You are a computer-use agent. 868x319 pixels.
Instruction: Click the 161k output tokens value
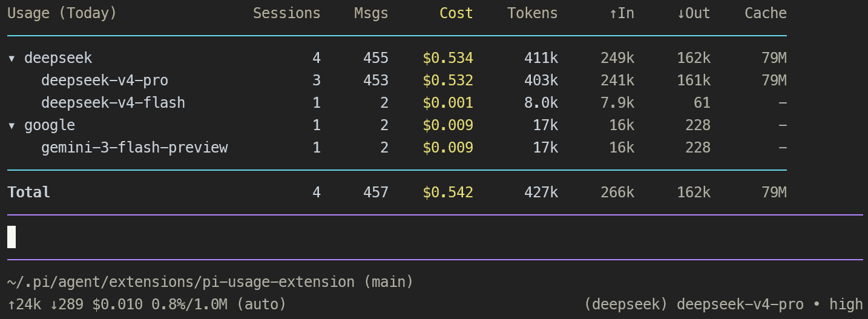[694, 81]
